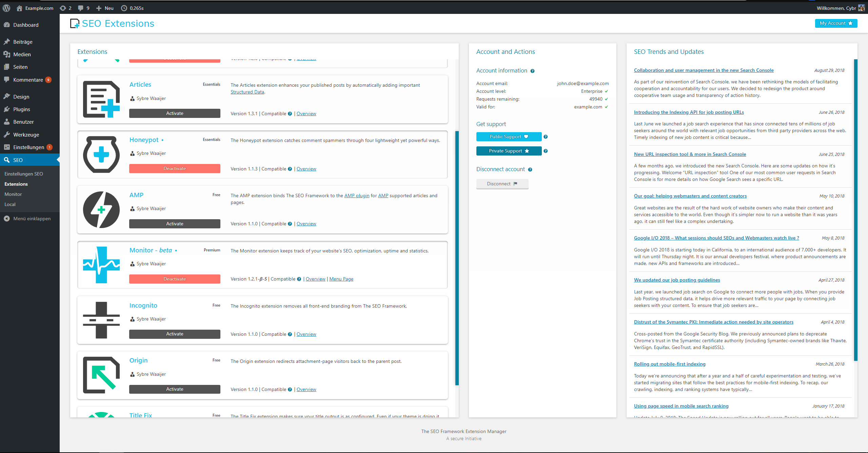Click the Monitor beta extension title
This screenshot has width=868, height=453.
[x=151, y=250]
